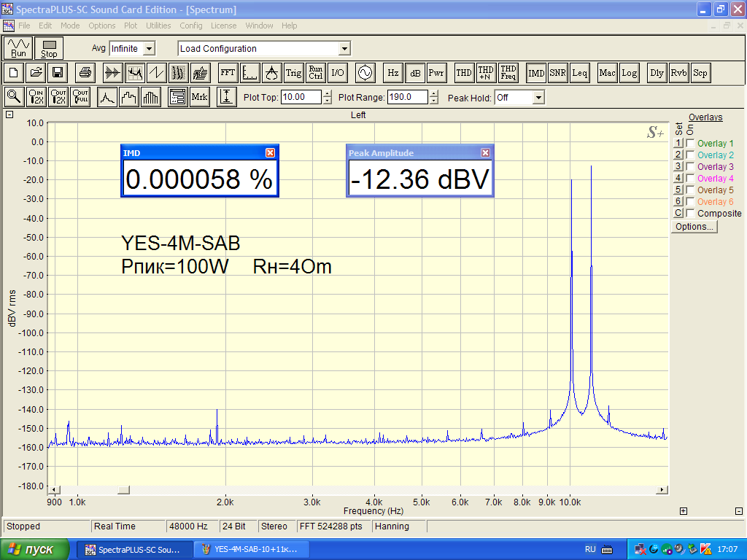Click overlay Options... button
Image resolution: width=747 pixels, height=560 pixels.
pyautogui.click(x=694, y=227)
